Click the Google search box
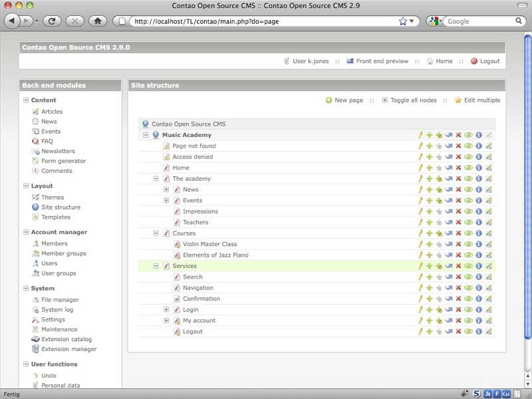 pyautogui.click(x=480, y=21)
